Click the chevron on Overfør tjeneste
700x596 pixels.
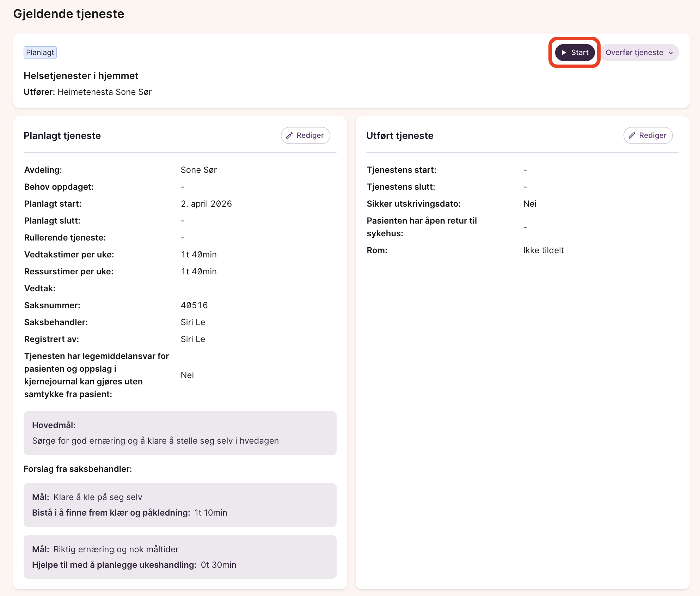pyautogui.click(x=671, y=53)
